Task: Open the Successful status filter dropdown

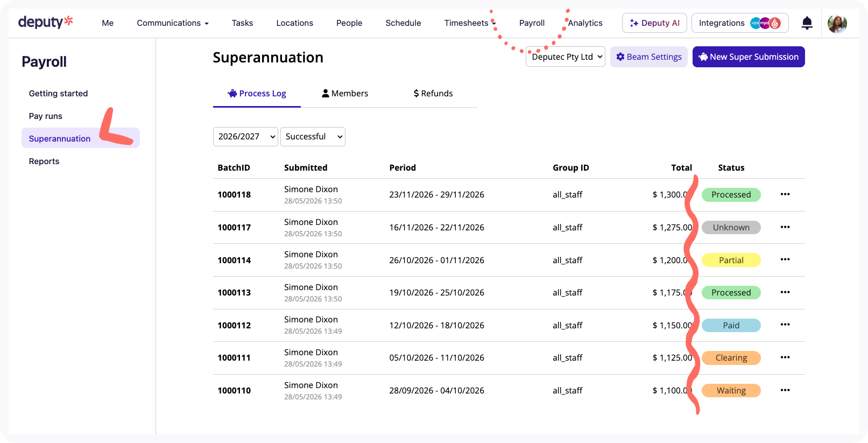Action: 313,137
